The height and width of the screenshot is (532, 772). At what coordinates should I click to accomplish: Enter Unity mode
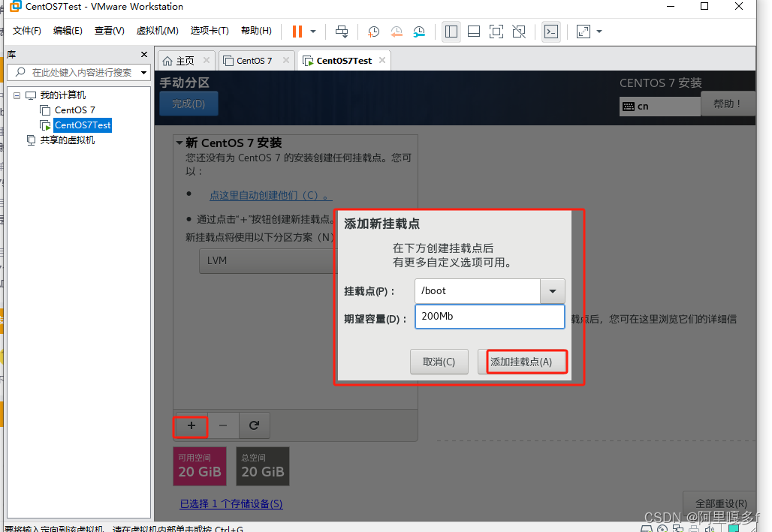tap(518, 32)
